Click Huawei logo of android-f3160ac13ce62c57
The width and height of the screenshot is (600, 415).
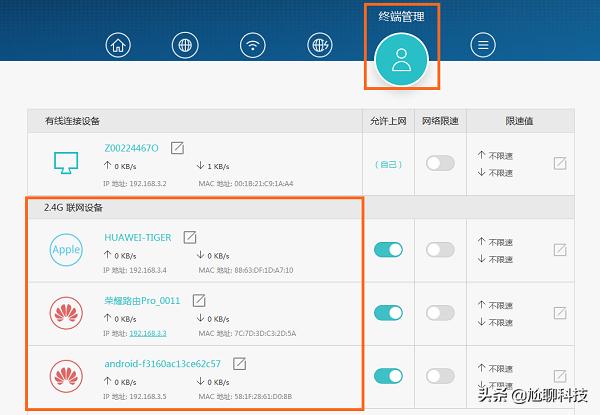click(66, 376)
